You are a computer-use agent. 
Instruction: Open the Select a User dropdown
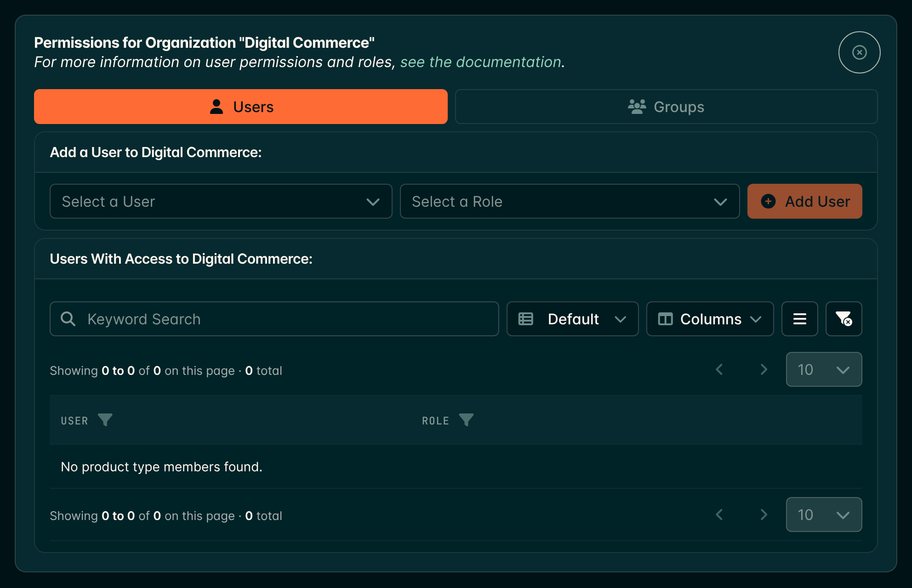pyautogui.click(x=221, y=201)
